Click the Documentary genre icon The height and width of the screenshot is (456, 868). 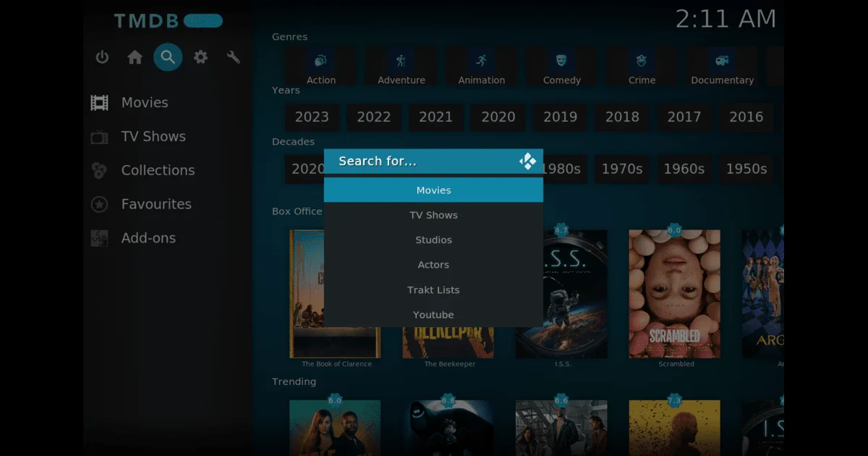pyautogui.click(x=721, y=62)
